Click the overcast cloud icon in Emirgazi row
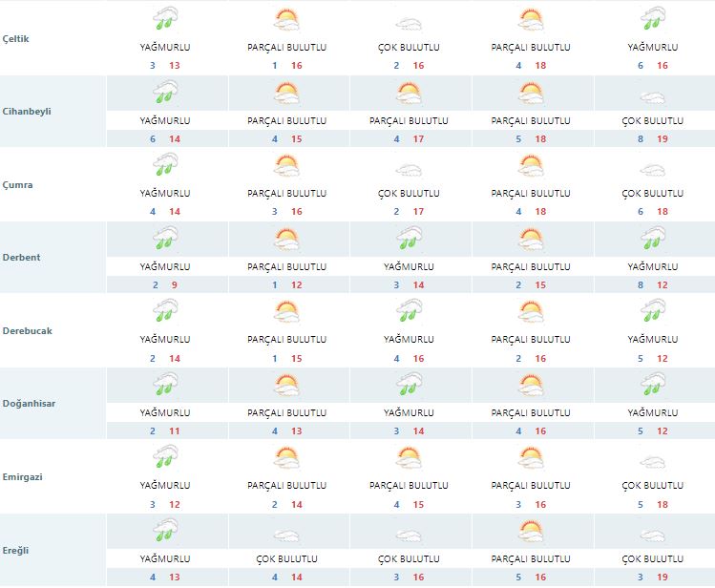This screenshot has height=588, width=715. pyautogui.click(x=653, y=460)
